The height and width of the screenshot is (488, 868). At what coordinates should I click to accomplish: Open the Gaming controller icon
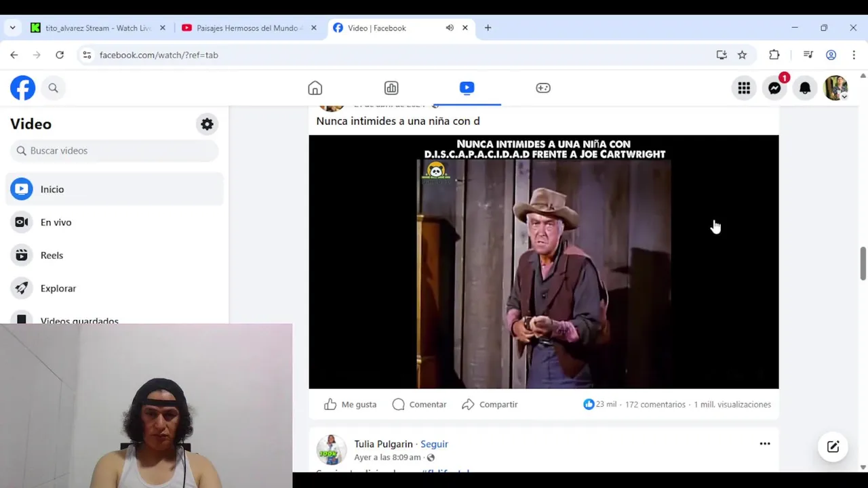(543, 88)
